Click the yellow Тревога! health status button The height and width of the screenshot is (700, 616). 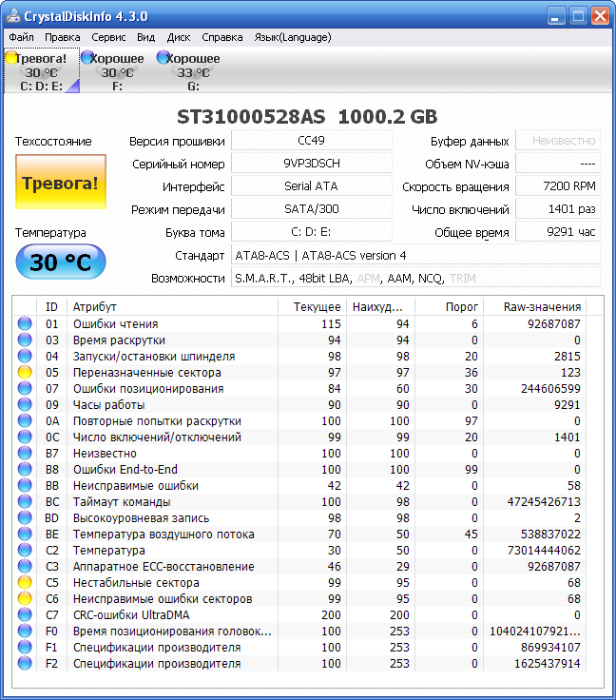click(60, 183)
